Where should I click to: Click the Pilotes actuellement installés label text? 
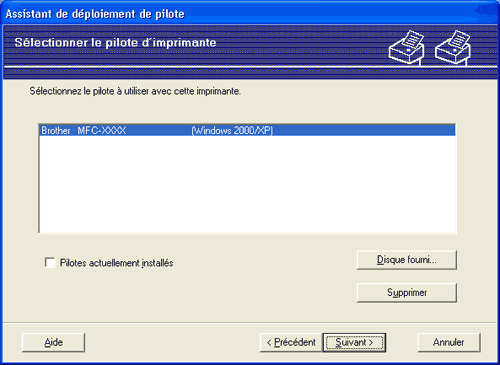pos(116,263)
